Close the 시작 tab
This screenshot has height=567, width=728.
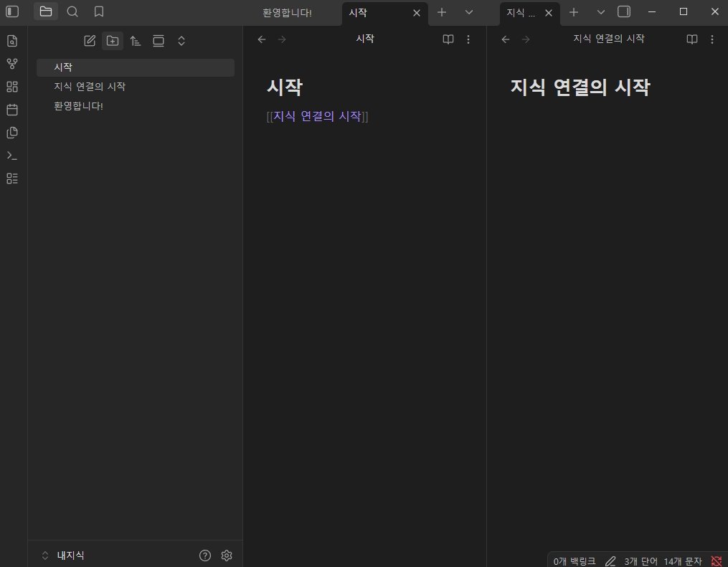tap(417, 13)
